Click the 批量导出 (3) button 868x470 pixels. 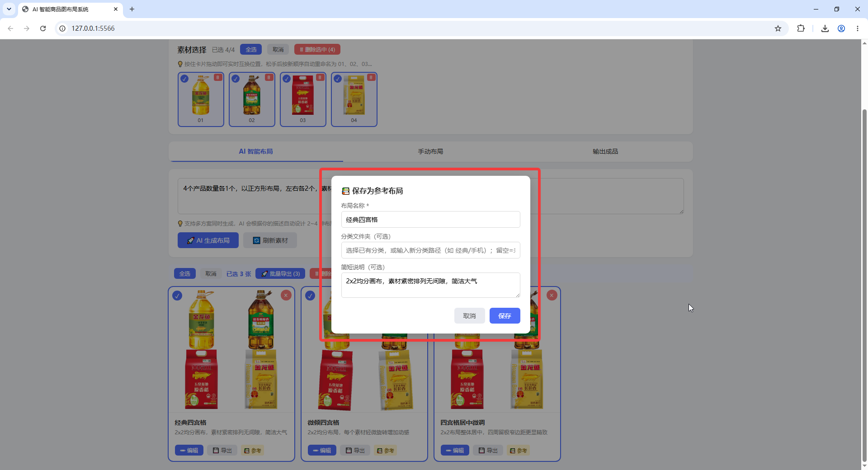(x=280, y=274)
